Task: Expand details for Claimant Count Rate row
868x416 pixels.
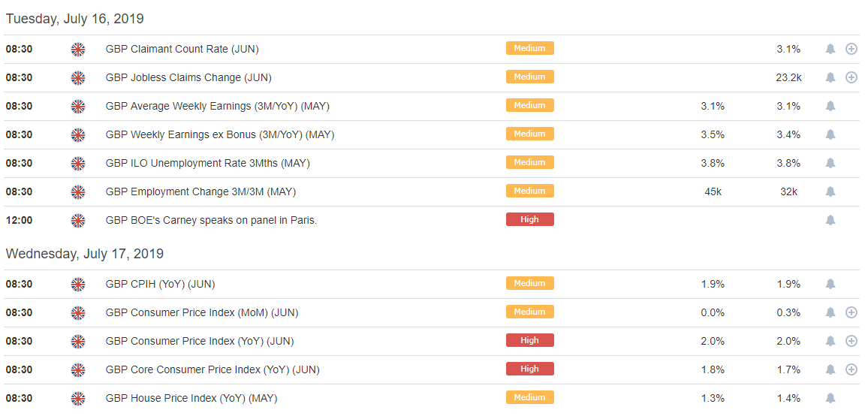Action: (851, 49)
